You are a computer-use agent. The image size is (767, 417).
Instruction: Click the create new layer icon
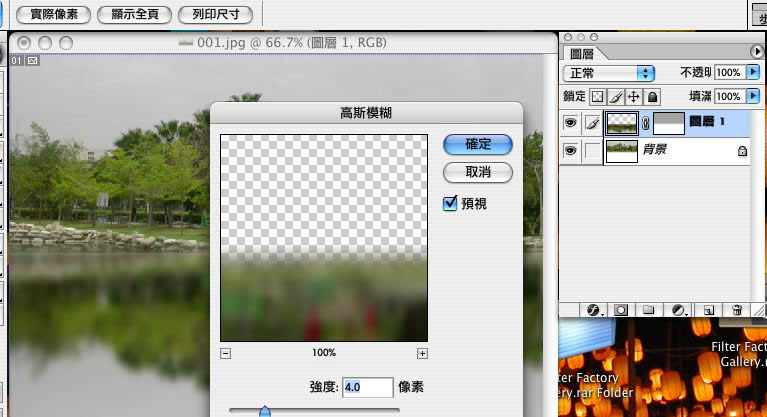point(708,310)
